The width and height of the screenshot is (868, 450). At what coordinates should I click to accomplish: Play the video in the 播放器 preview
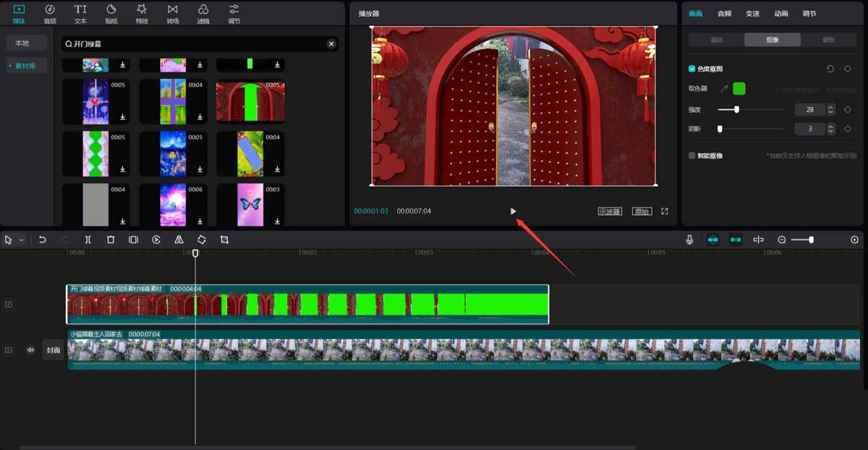pos(513,211)
